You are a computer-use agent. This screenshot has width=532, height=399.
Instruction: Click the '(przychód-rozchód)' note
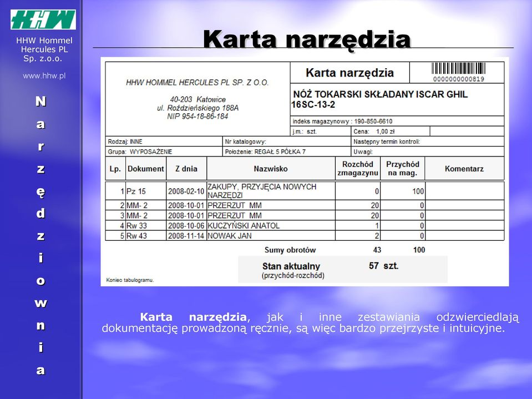[293, 275]
